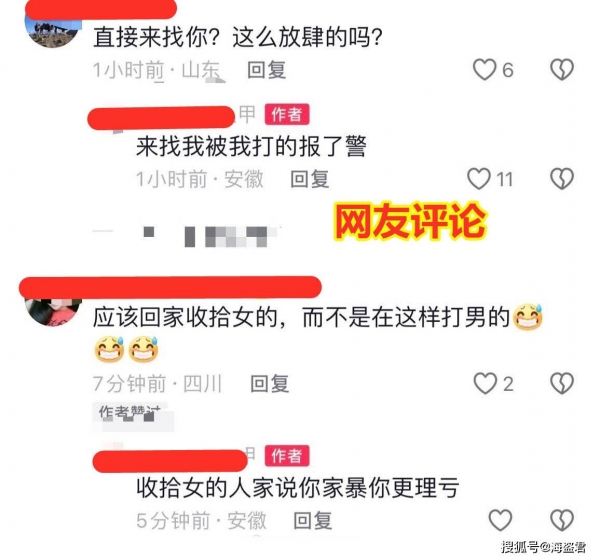The height and width of the screenshot is (560, 600).
Task: Like the Sichuan comment with 2 likes
Action: (485, 383)
